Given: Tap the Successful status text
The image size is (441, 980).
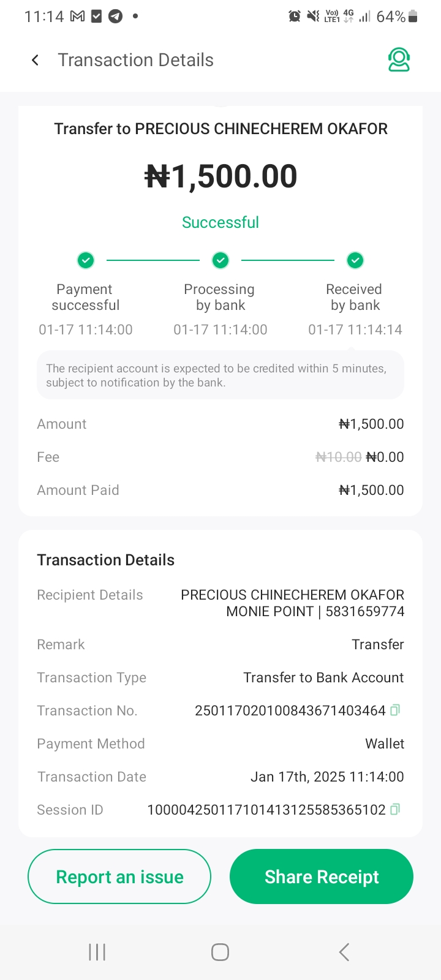Looking at the screenshot, I should [221, 222].
